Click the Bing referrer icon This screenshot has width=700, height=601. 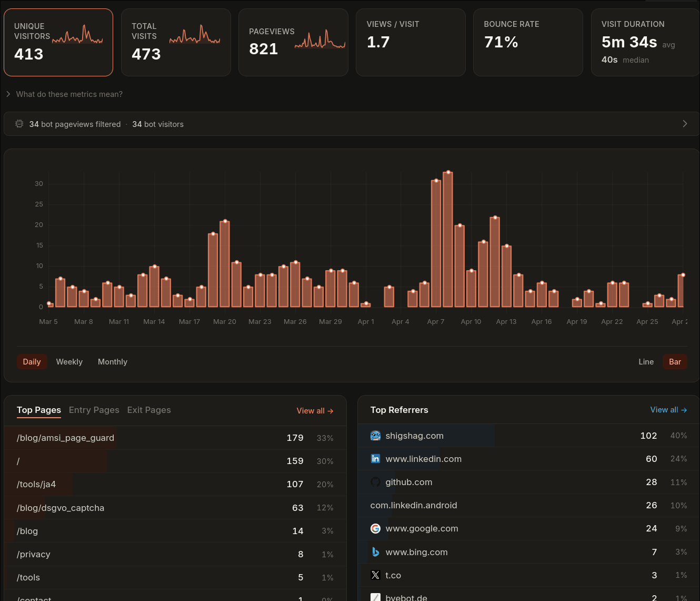pos(375,552)
